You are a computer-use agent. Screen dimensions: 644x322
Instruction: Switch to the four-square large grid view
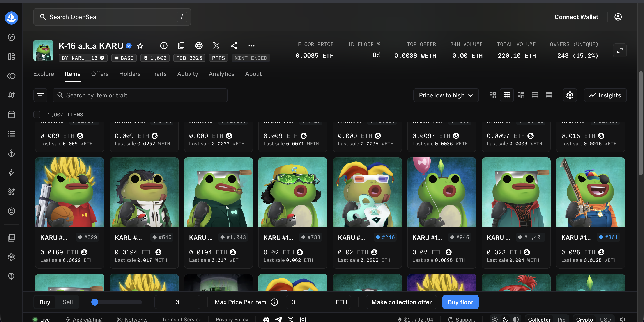tap(492, 95)
